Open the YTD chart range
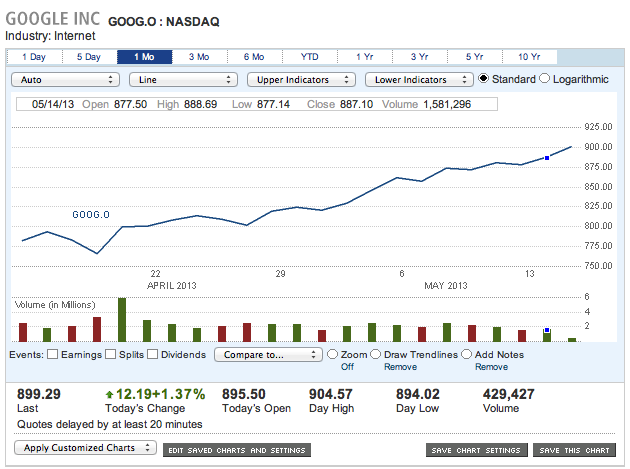The width and height of the screenshot is (630, 469). [310, 56]
